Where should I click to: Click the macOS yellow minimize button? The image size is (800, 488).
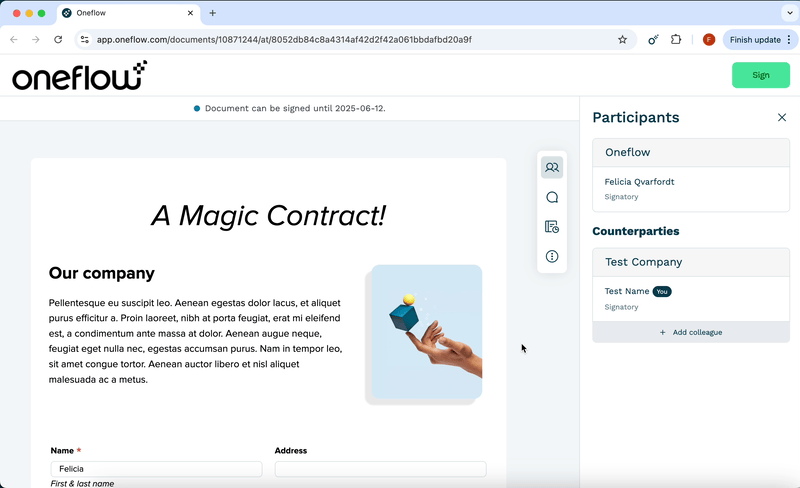pos(29,13)
